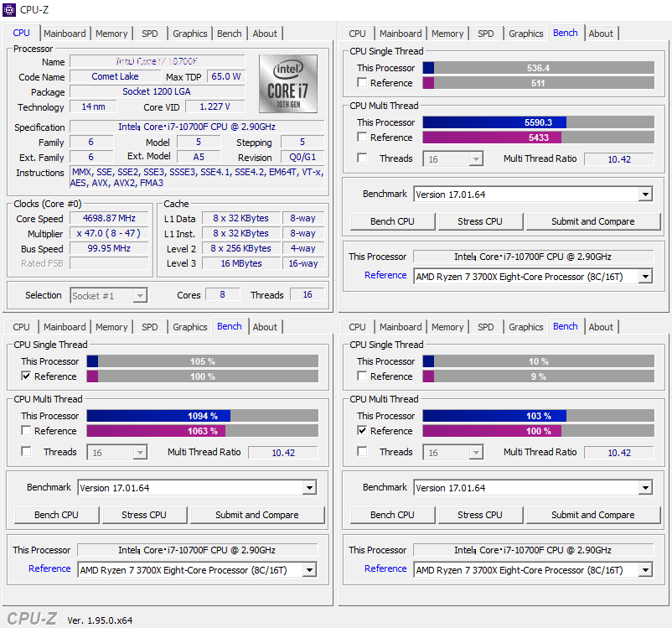Click the Code Name value Comet Lake
The image size is (672, 628).
click(115, 76)
